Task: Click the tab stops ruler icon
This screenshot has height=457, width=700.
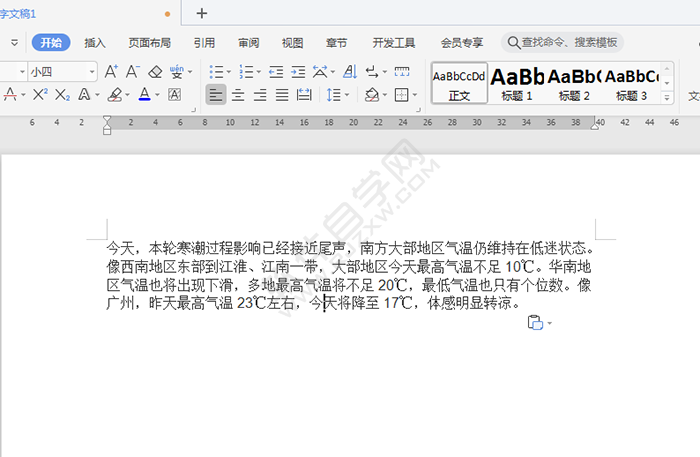Action: [402, 72]
